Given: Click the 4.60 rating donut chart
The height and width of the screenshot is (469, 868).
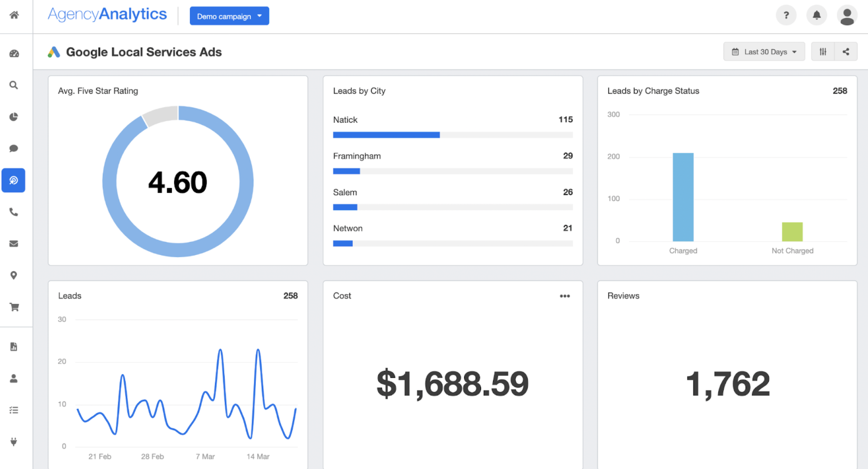Looking at the screenshot, I should 178,181.
